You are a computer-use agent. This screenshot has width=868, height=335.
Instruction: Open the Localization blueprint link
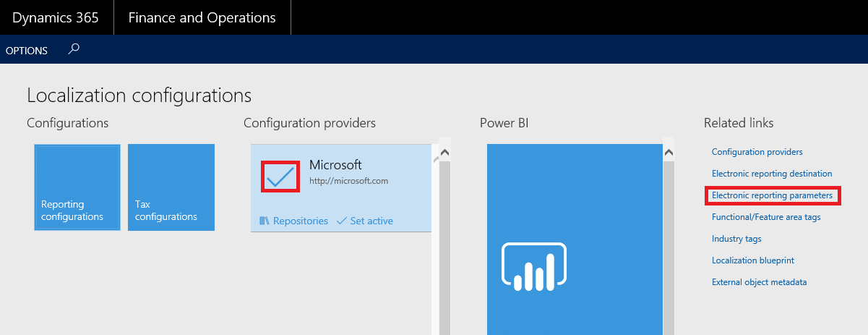click(x=753, y=260)
